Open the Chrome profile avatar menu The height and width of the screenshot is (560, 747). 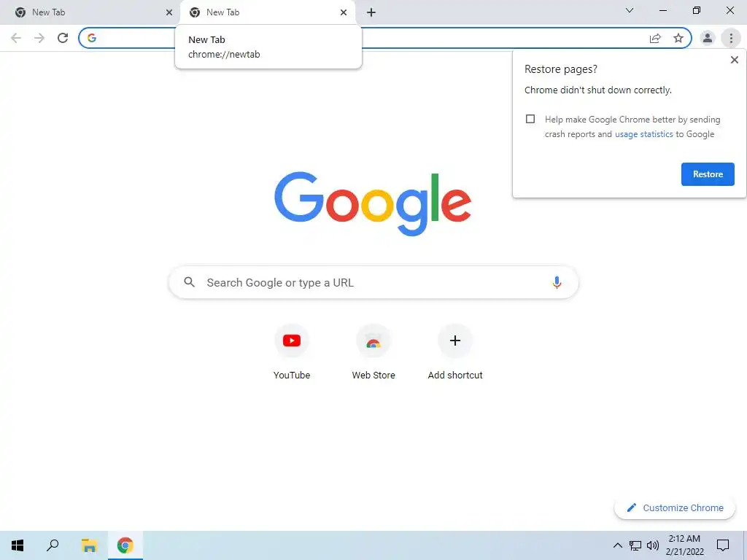[708, 38]
